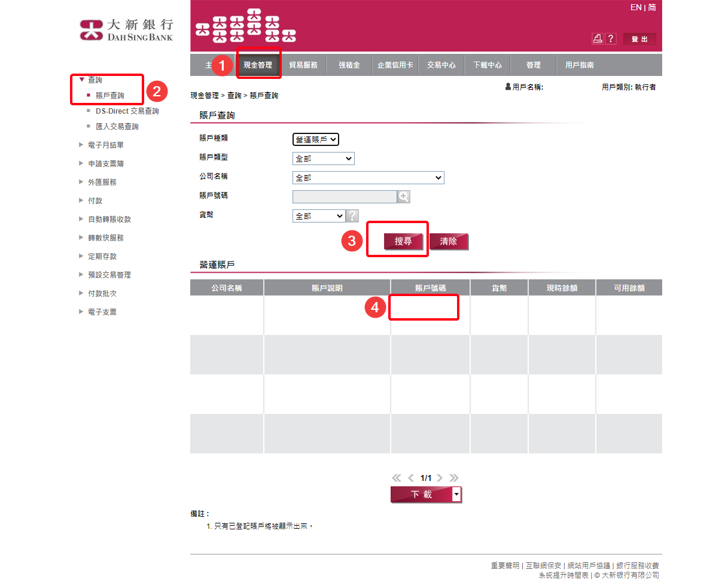Expand 電子月結單 in the sidebar
Image resolution: width=728 pixels, height=585 pixels.
click(105, 145)
